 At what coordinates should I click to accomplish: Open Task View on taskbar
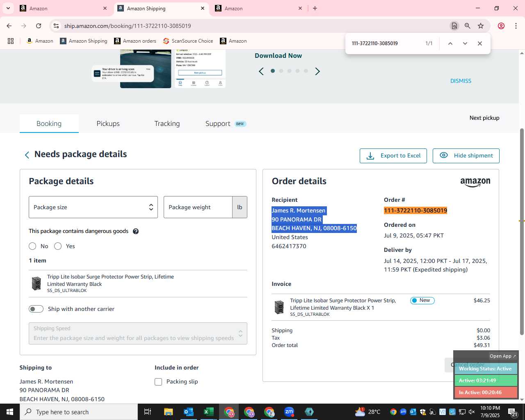pos(148,412)
